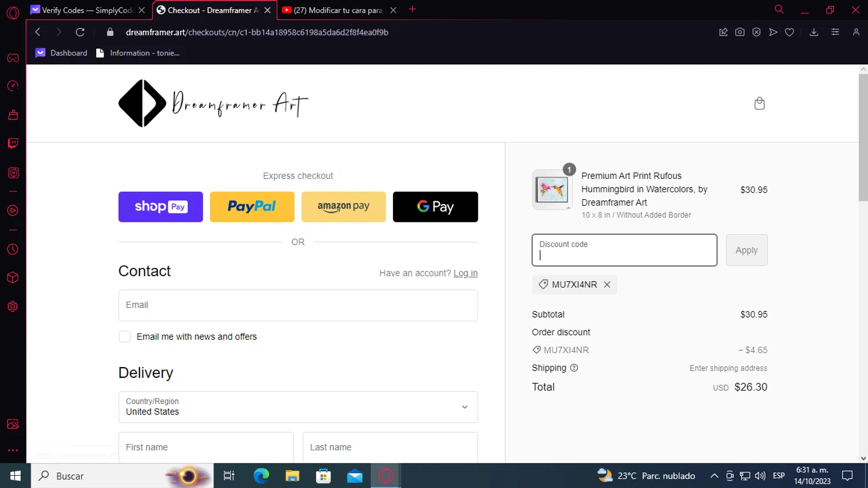Go back to previous page
The image size is (868, 488).
tap(38, 32)
